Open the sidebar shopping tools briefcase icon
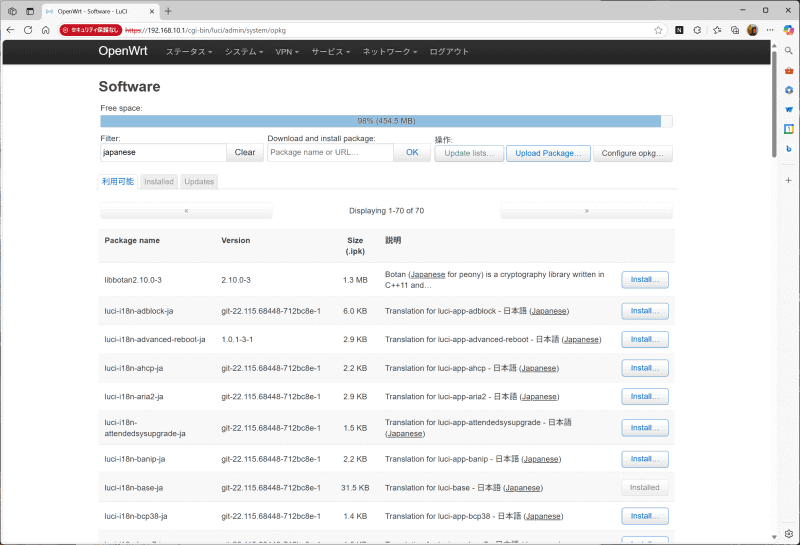800x545 pixels. click(x=789, y=70)
